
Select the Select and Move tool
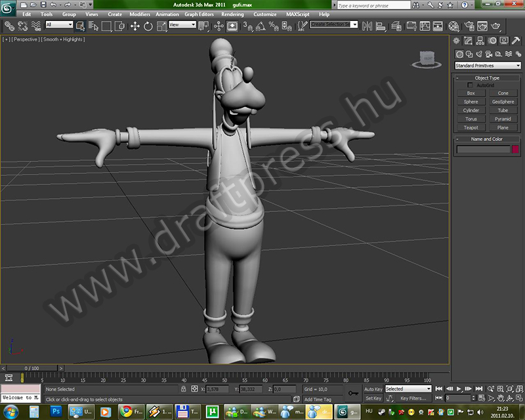coord(135,26)
